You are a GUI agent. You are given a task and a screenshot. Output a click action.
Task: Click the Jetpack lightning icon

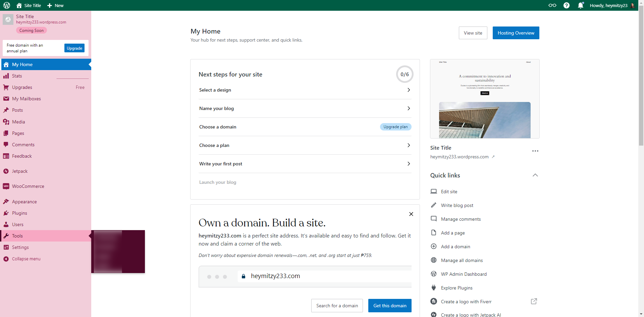(6, 171)
